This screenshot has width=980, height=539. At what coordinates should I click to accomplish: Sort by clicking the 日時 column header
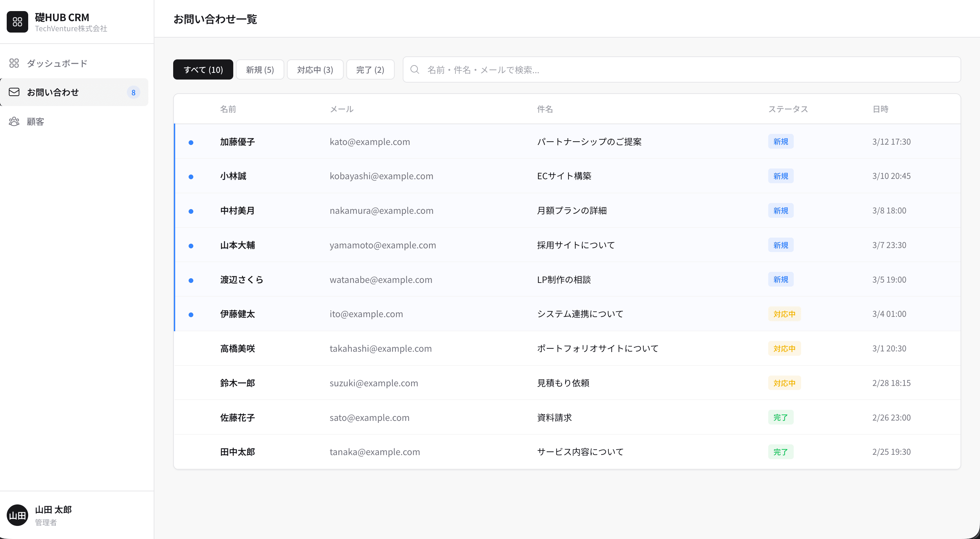pyautogui.click(x=881, y=109)
